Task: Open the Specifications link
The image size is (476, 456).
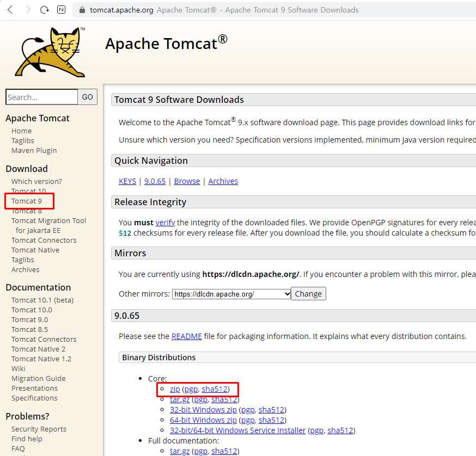Action: (34, 398)
